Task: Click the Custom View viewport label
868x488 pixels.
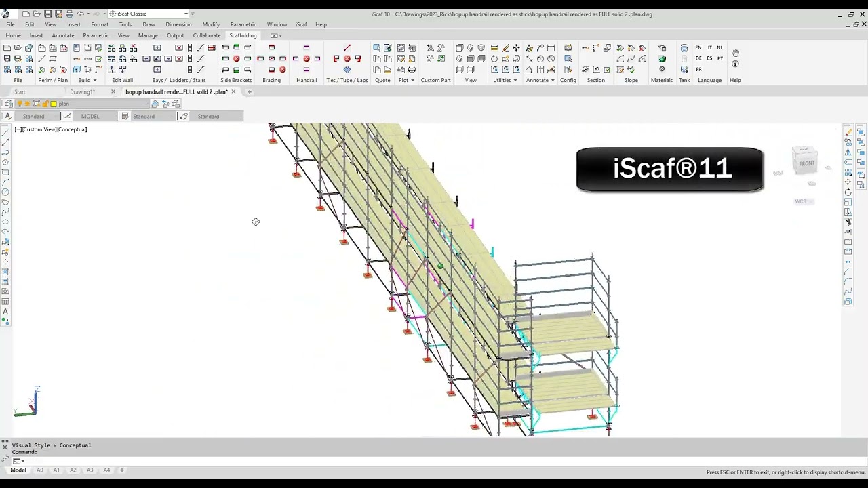Action: point(39,129)
